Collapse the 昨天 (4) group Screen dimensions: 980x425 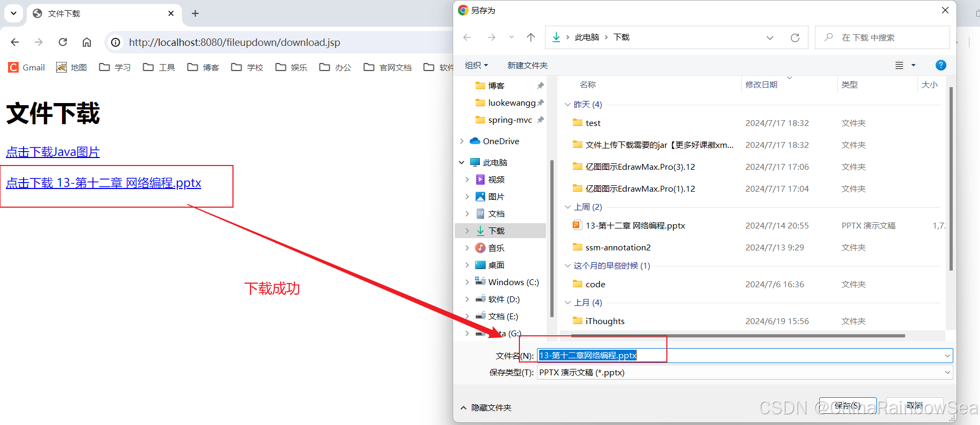pyautogui.click(x=568, y=105)
